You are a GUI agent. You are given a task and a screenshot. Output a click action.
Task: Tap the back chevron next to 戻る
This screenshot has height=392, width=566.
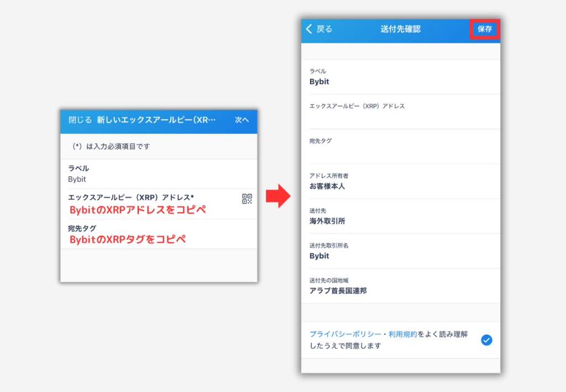[309, 29]
